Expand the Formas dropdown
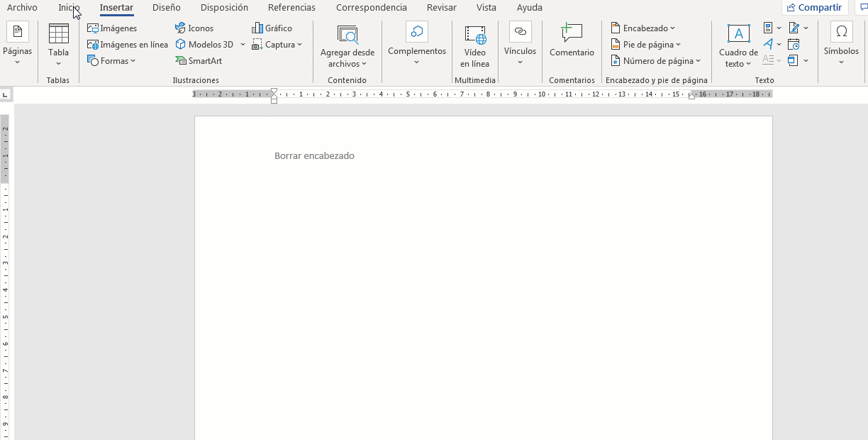The image size is (868, 440). point(112,60)
